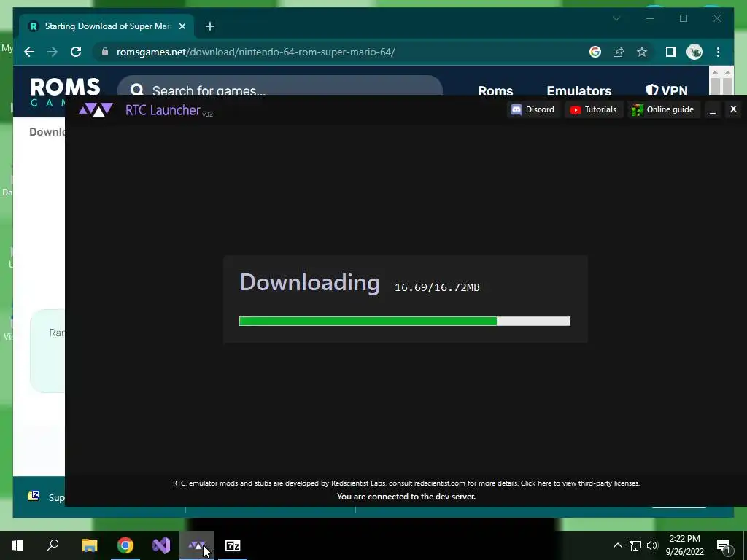Click here to view third-party licenses

(580, 483)
